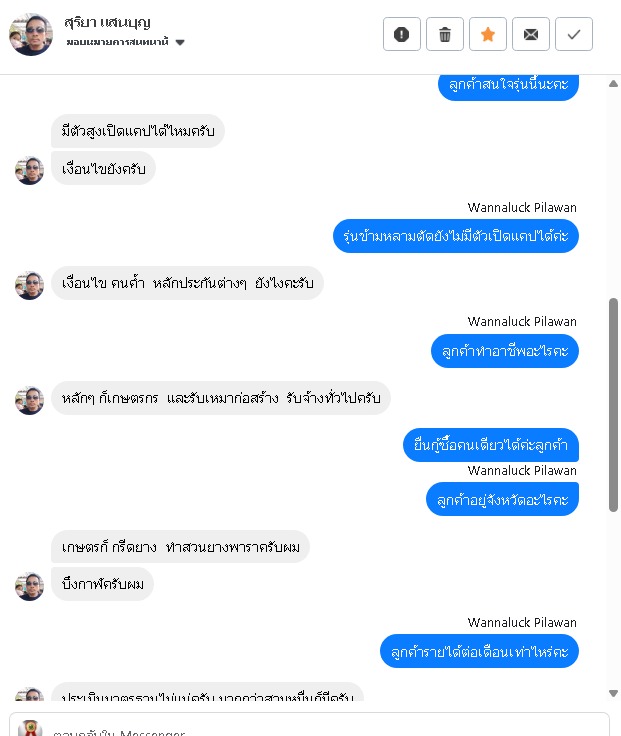Click page avatar icon beside reply box
This screenshot has width=621, height=736.
point(30,728)
